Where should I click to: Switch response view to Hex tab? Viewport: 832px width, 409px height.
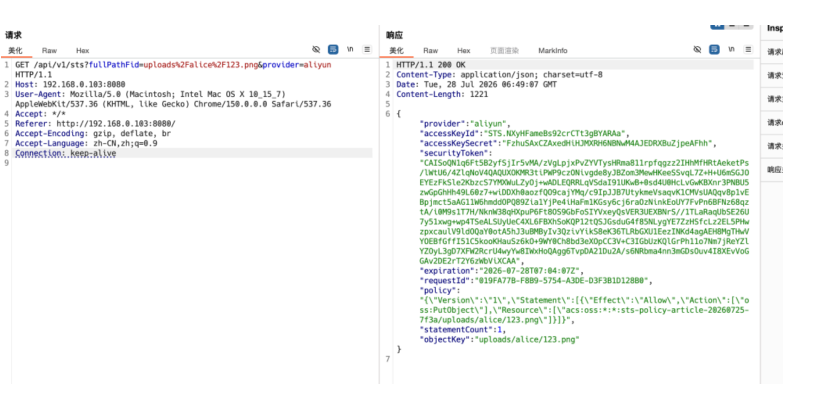pyautogui.click(x=464, y=50)
